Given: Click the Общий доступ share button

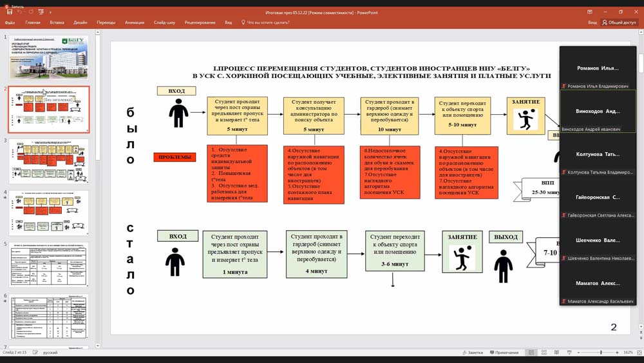Looking at the screenshot, I should 620,23.
